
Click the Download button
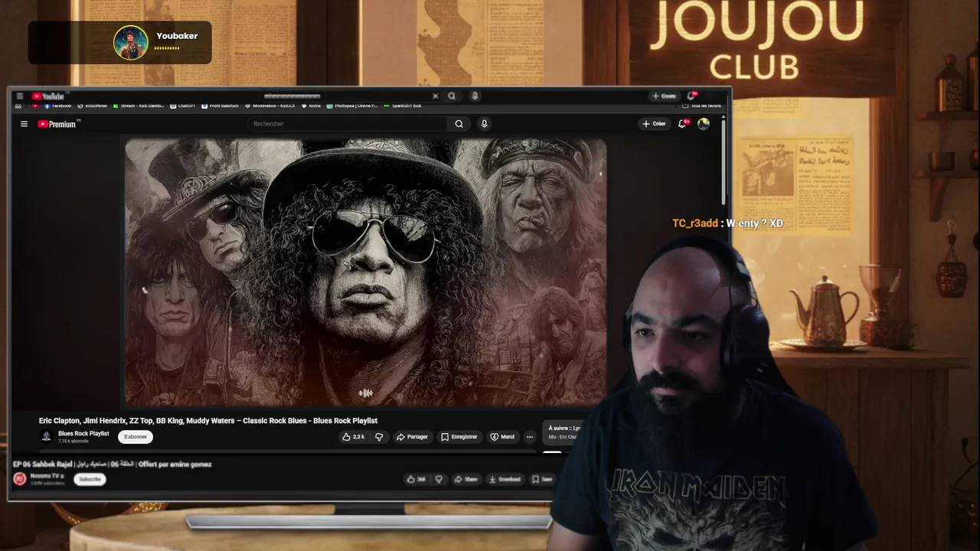click(505, 479)
